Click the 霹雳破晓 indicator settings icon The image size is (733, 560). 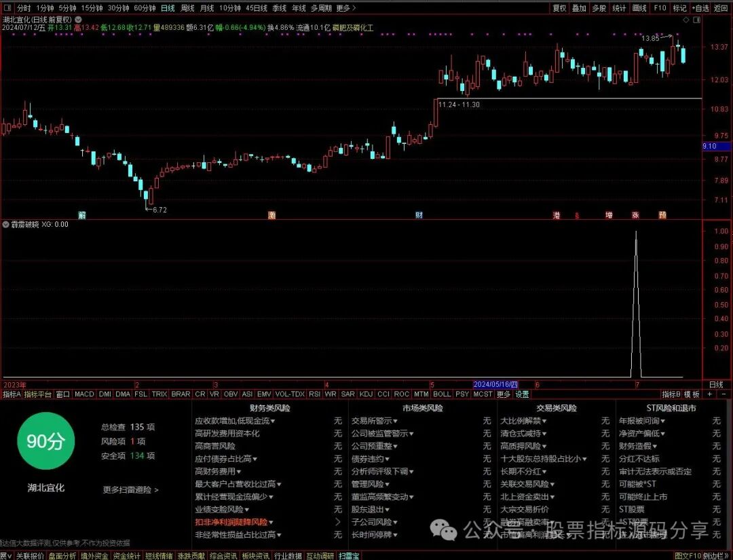5,225
